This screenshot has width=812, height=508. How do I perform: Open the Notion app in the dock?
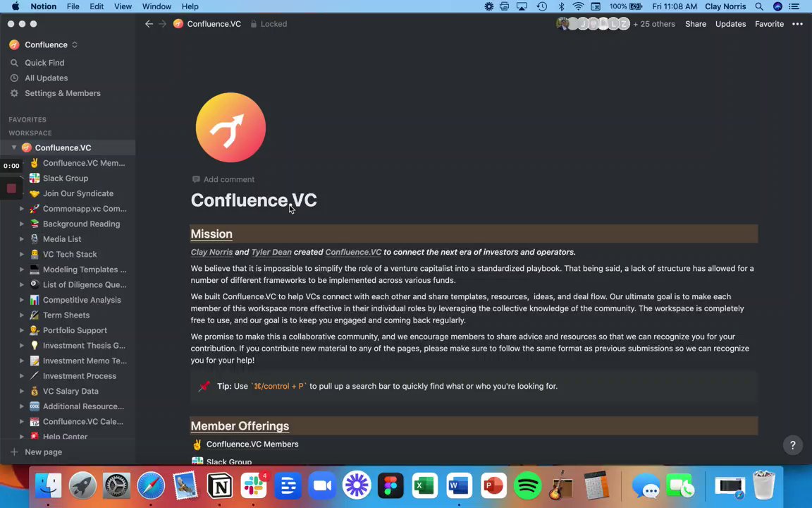pyautogui.click(x=220, y=486)
